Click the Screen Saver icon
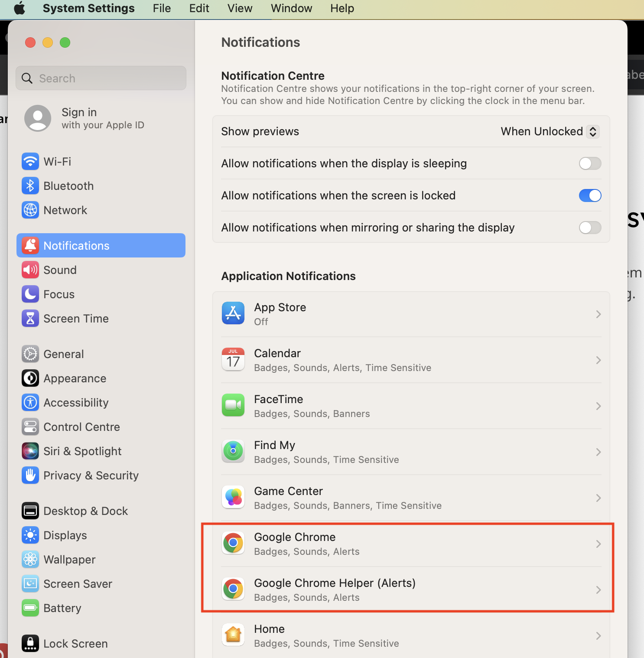The width and height of the screenshot is (644, 658). 30,584
